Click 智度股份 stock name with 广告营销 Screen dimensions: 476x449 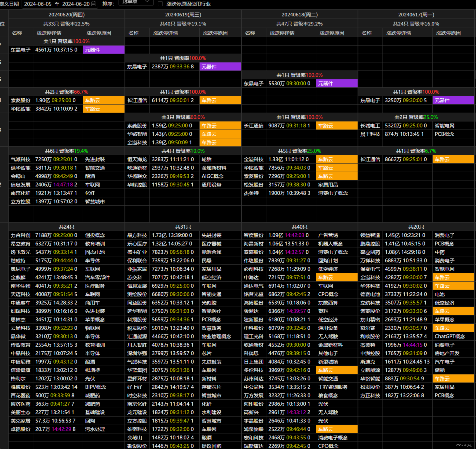click(254, 235)
